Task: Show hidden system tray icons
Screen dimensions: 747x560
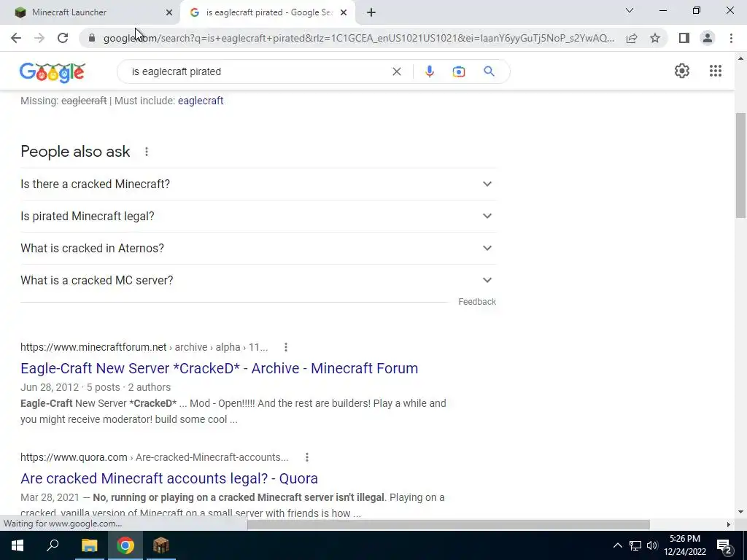Action: coord(617,545)
